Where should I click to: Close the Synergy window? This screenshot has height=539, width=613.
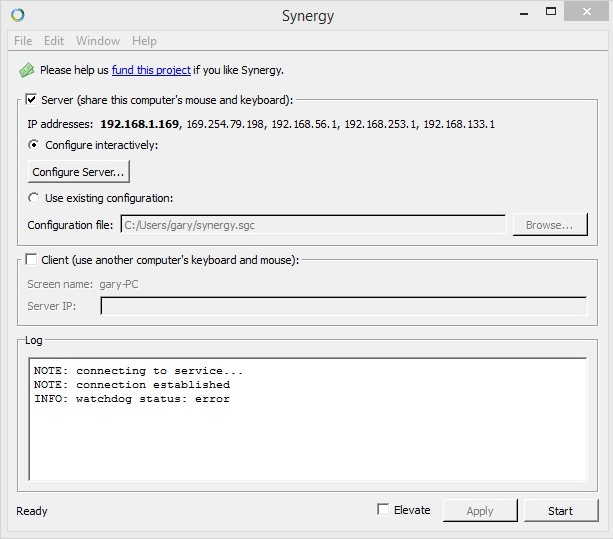point(587,12)
